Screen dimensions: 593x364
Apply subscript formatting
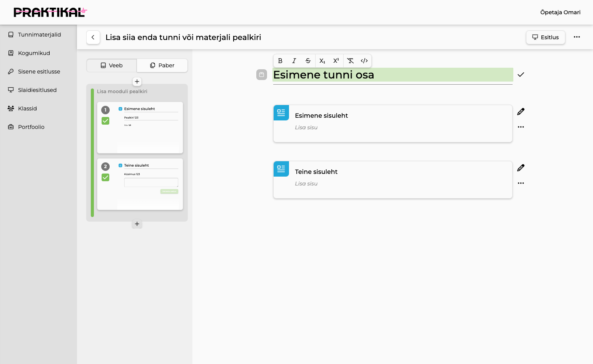(x=322, y=61)
